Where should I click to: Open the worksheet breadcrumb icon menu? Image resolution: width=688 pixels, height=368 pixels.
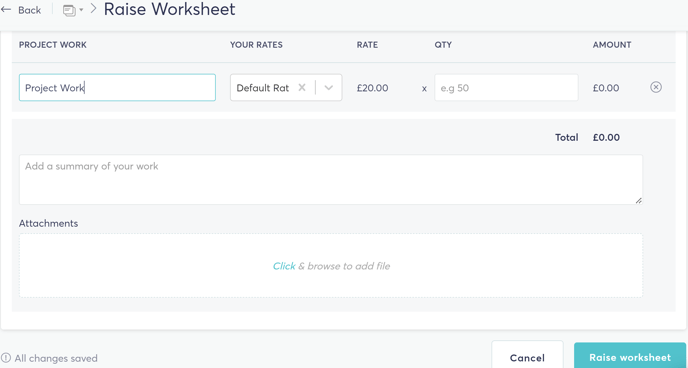[73, 11]
